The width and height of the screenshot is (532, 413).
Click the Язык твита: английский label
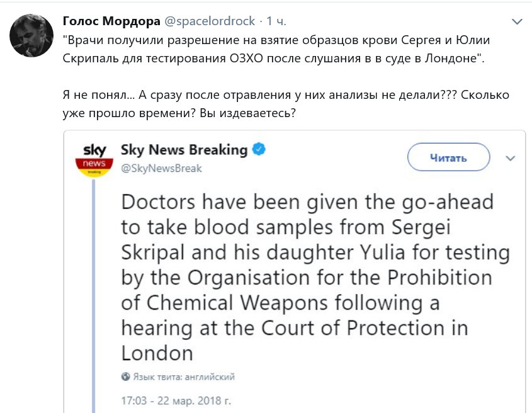(x=184, y=377)
